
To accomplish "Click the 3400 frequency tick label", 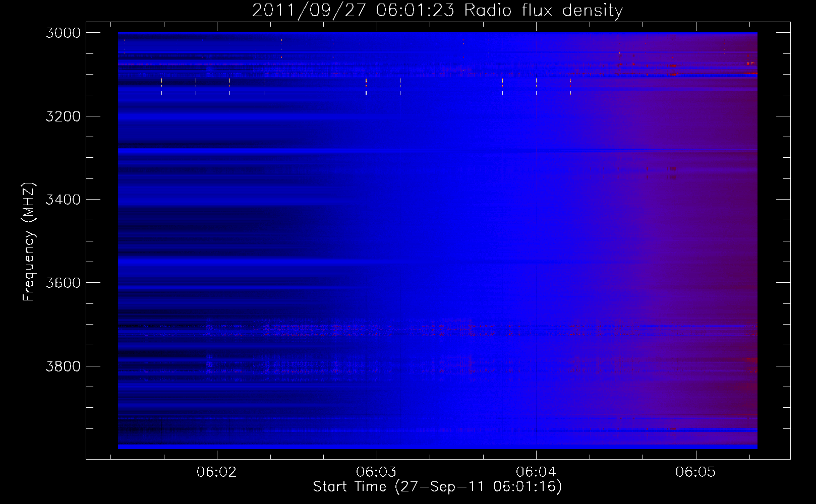I will (63, 200).
